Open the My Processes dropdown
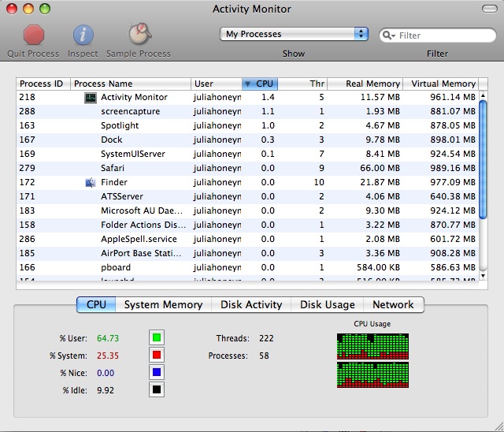Image resolution: width=504 pixels, height=432 pixels. (x=294, y=34)
